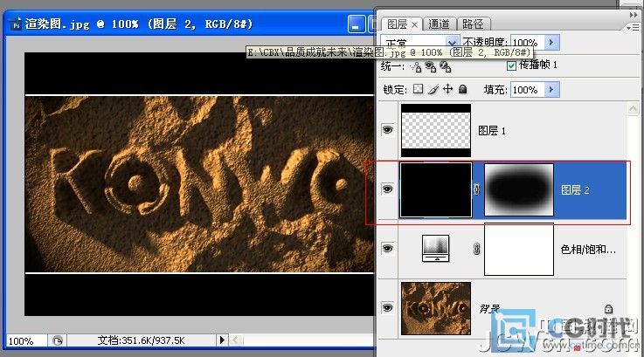Click the 图层 2 layer name

click(575, 190)
